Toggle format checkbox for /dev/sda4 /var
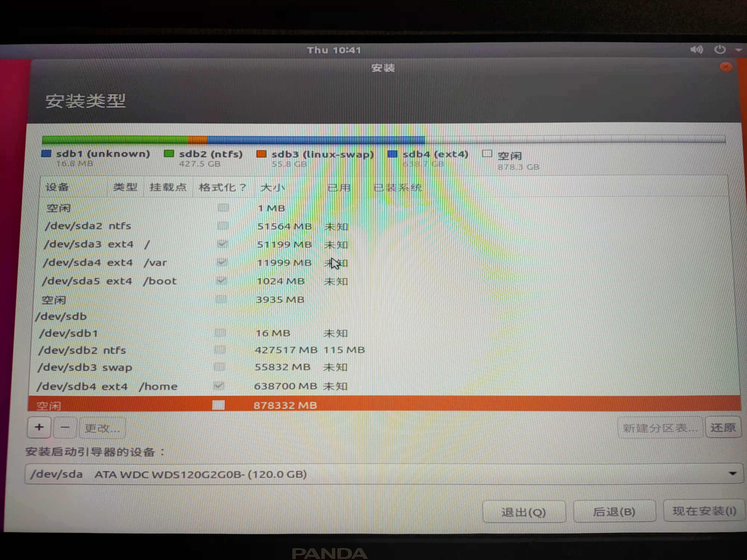This screenshot has height=560, width=747. click(222, 262)
